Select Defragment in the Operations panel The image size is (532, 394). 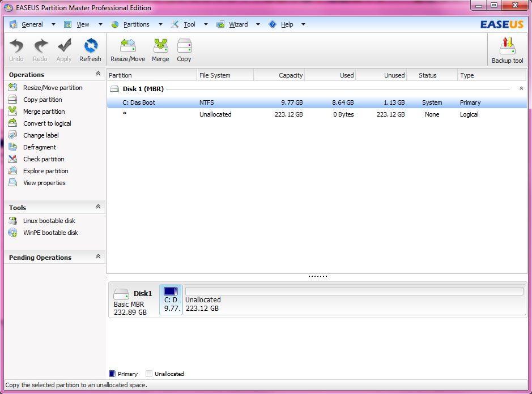[39, 147]
